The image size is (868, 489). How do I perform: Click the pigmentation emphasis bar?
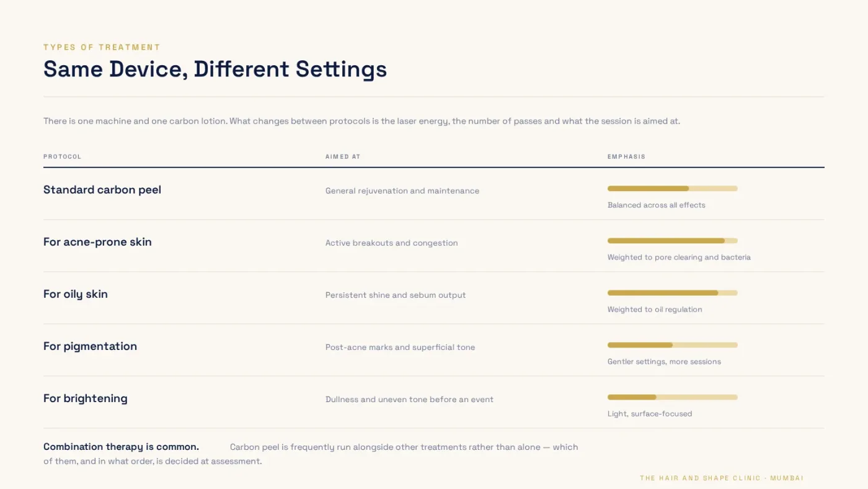pyautogui.click(x=672, y=345)
